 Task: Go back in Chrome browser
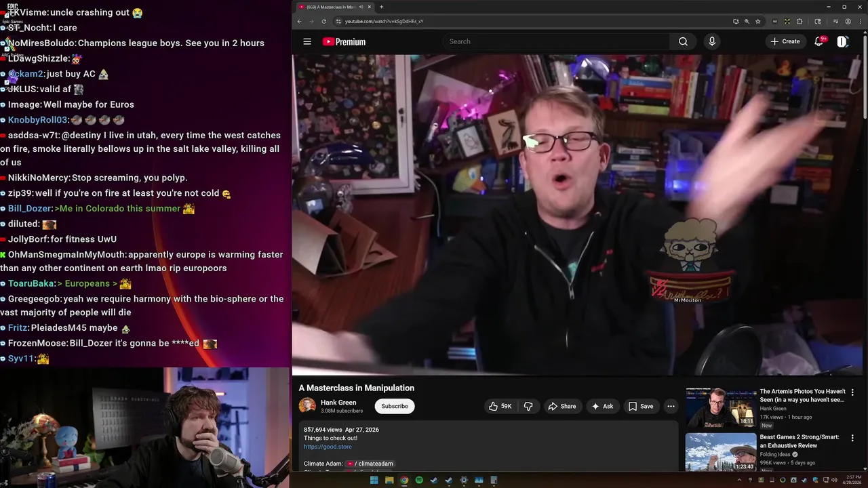(x=299, y=21)
